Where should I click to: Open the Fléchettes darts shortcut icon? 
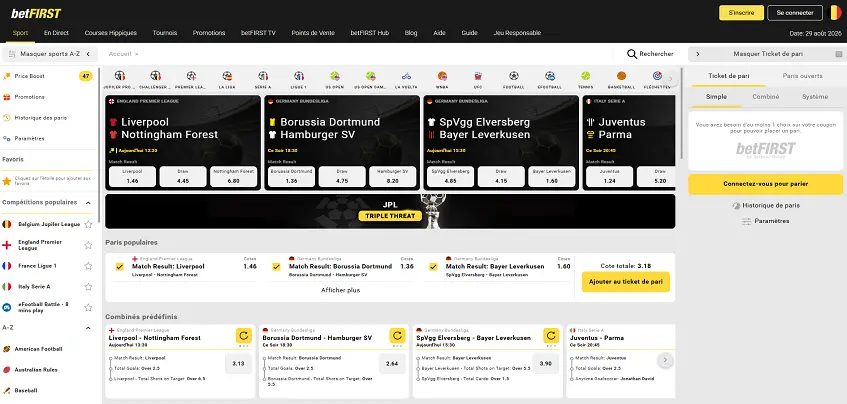tap(657, 76)
